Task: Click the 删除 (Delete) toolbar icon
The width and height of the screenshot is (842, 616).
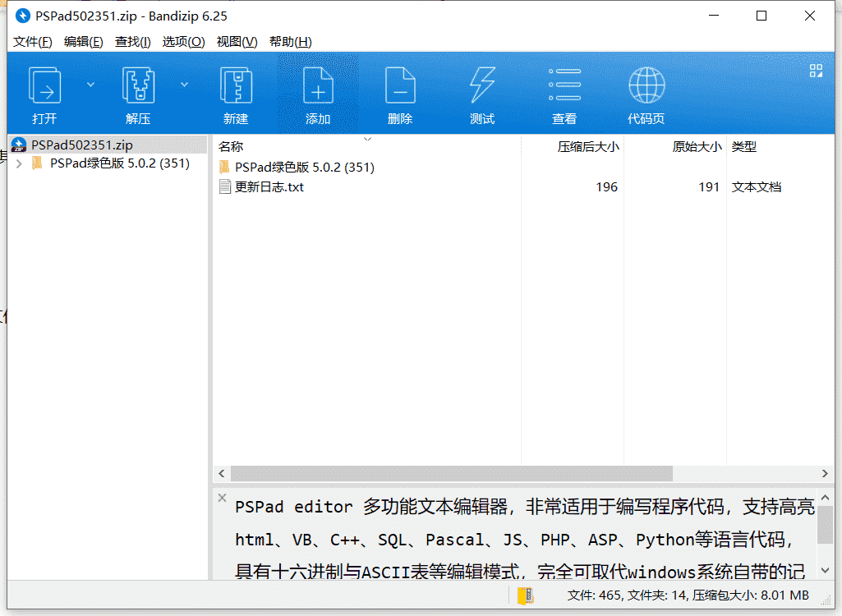Action: click(400, 85)
